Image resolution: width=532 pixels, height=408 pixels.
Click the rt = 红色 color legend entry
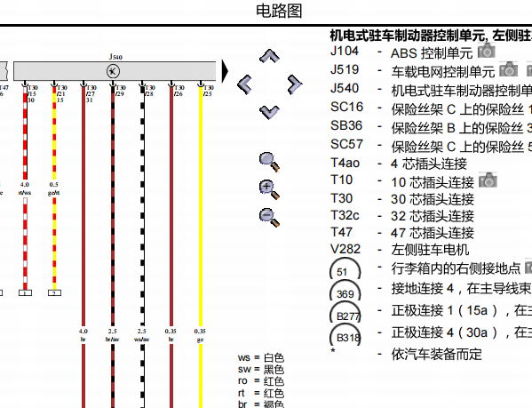261,393
